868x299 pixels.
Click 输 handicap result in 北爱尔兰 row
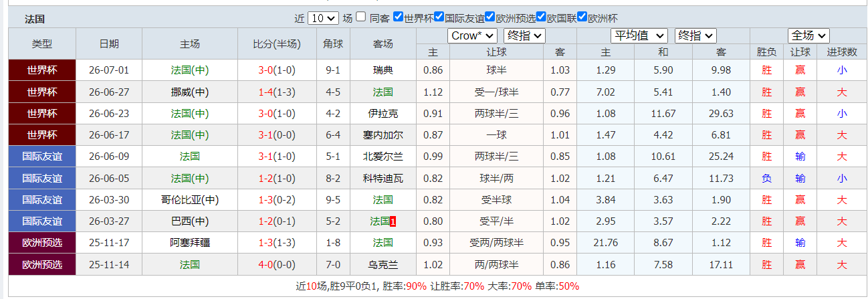pos(800,157)
